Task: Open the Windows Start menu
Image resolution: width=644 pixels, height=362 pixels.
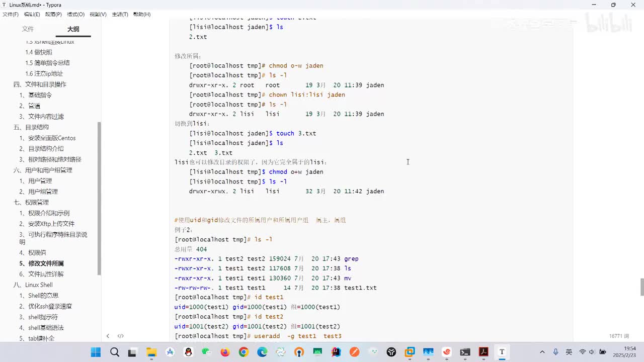Action: pos(96,352)
